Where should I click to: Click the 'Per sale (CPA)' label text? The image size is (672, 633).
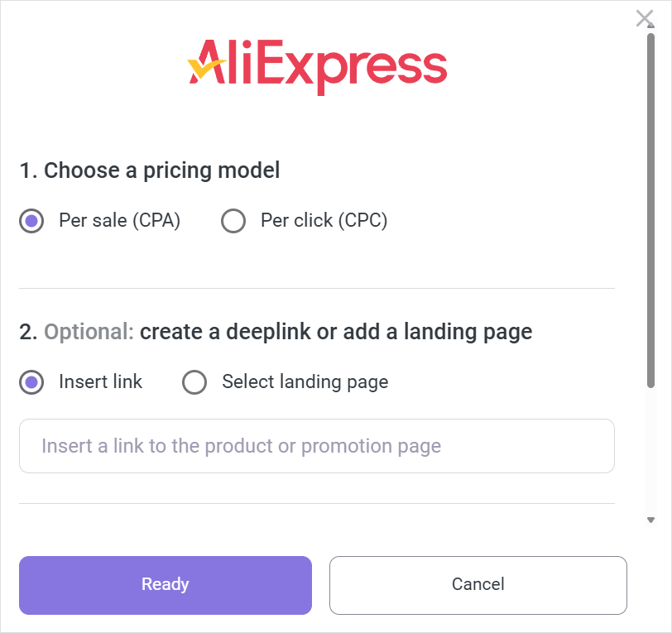(x=119, y=221)
